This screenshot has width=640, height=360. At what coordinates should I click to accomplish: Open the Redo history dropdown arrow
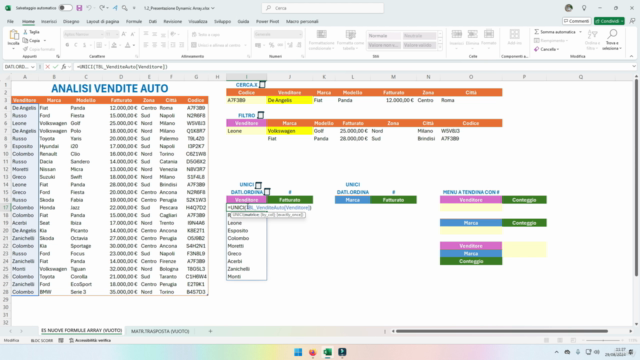(108, 8)
